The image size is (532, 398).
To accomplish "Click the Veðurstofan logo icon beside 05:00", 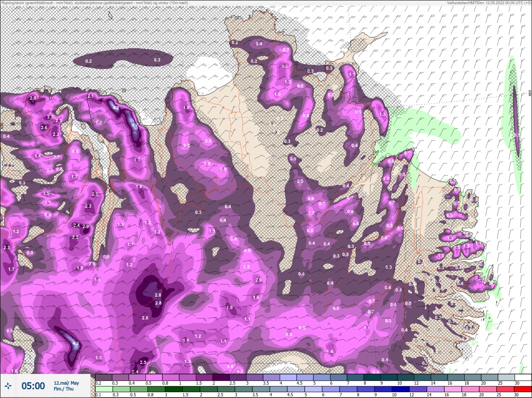I will click(8, 386).
